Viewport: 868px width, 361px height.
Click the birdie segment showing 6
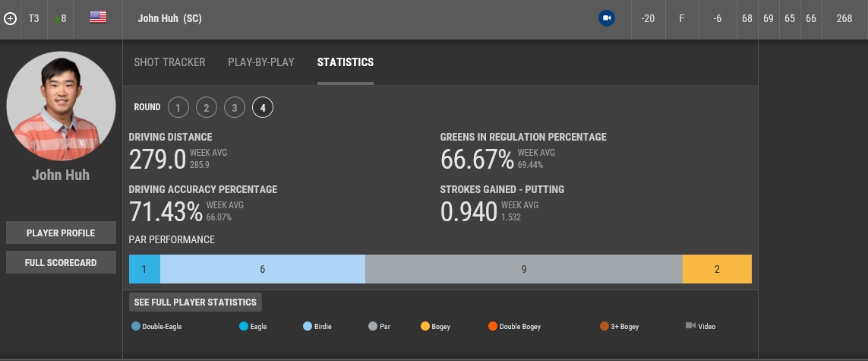(263, 269)
